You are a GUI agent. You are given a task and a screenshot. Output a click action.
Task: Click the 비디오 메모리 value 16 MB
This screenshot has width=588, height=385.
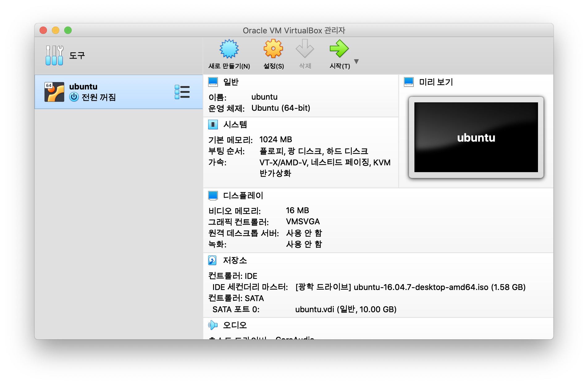[x=297, y=210]
